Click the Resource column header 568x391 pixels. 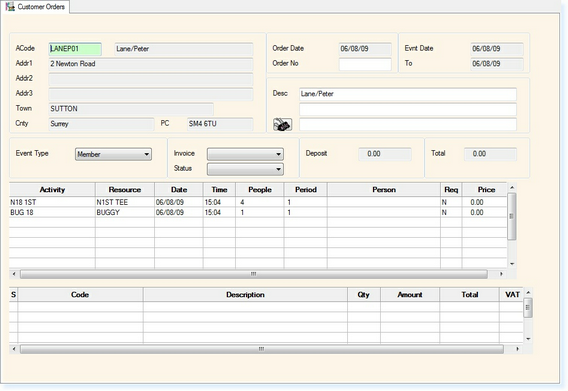(125, 190)
